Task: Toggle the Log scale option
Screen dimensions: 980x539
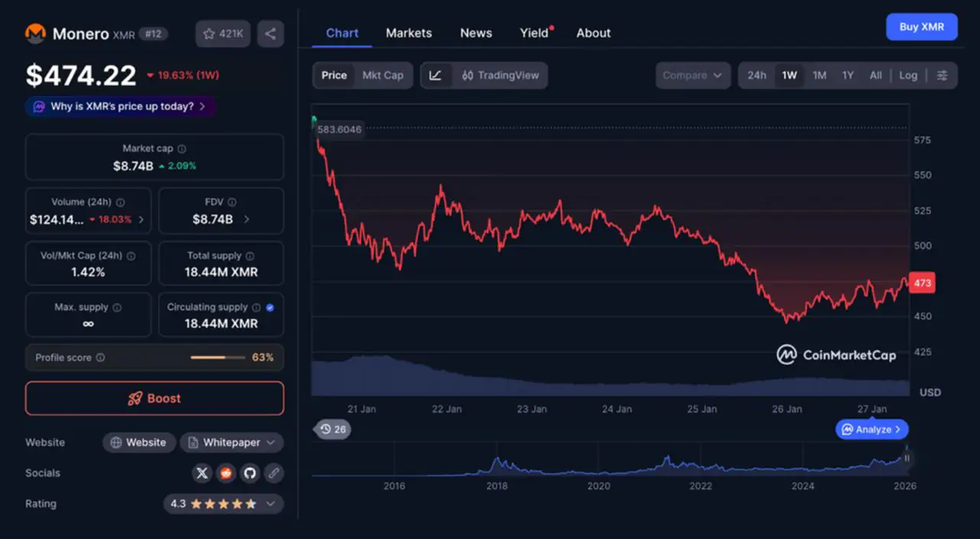Action: pos(908,75)
